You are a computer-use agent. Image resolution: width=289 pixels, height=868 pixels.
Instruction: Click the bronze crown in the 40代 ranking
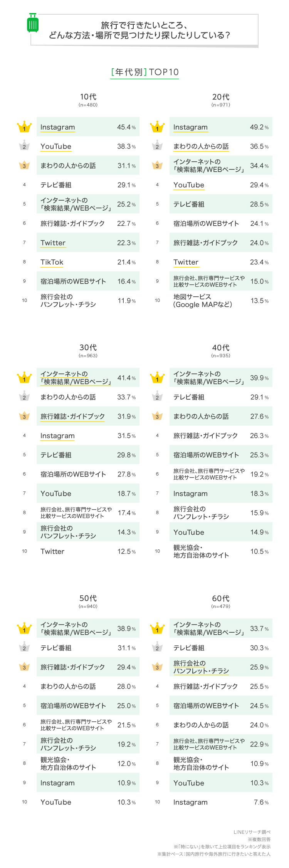click(157, 416)
